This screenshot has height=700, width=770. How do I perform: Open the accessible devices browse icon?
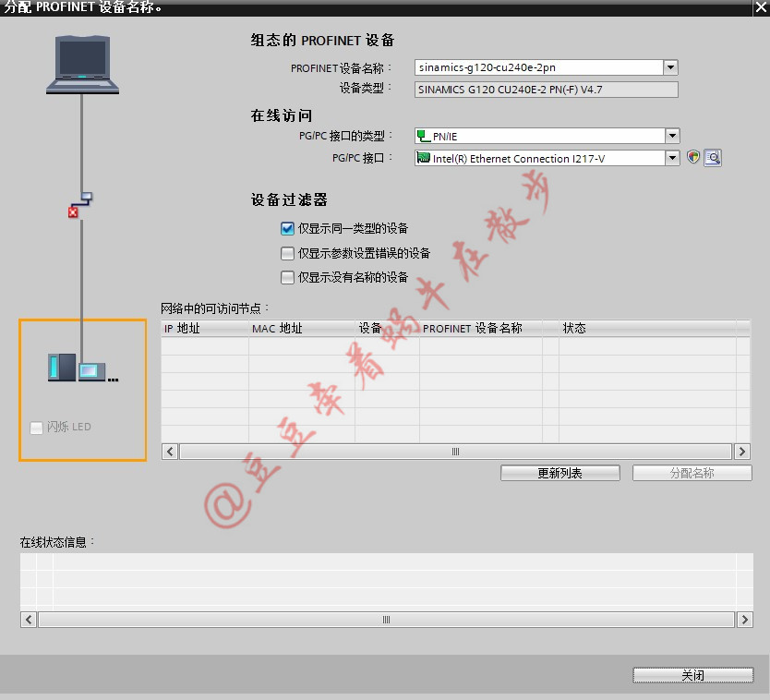pos(713,157)
